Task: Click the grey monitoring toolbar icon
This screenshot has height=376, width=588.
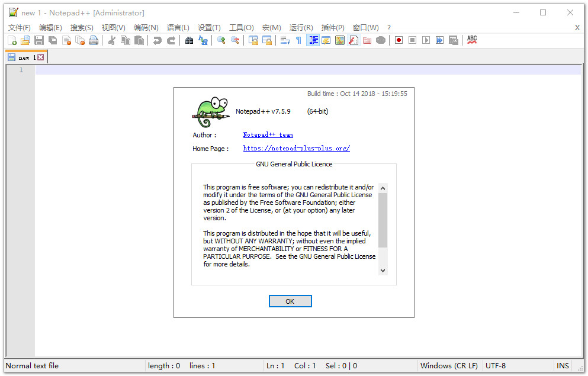Action: [381, 40]
